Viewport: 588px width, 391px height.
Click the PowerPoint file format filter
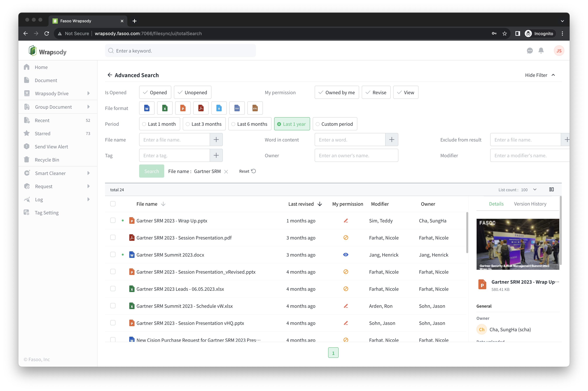(x=183, y=108)
